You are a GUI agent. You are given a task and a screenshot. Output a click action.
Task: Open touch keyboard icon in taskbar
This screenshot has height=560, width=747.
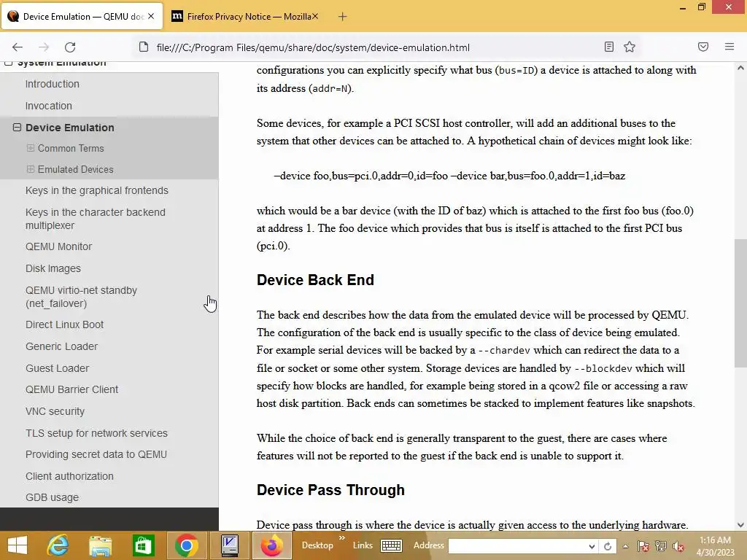(x=392, y=545)
